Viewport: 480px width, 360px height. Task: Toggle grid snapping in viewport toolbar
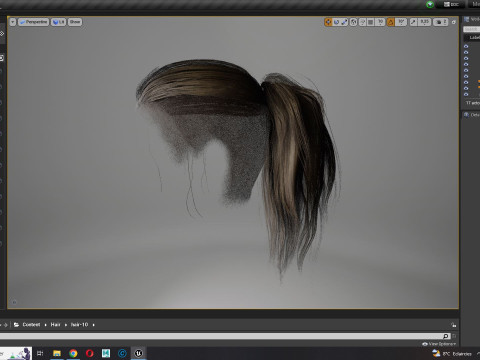click(370, 22)
